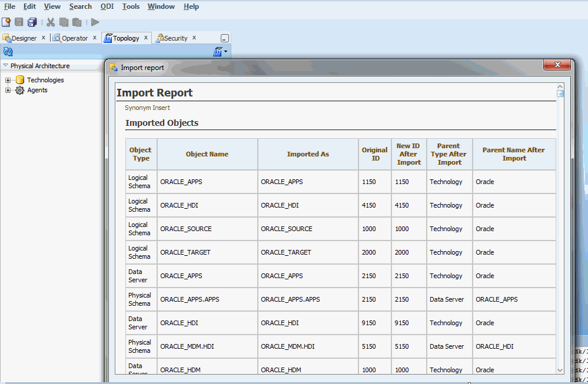Collapse the Physical Architecture section

5,66
